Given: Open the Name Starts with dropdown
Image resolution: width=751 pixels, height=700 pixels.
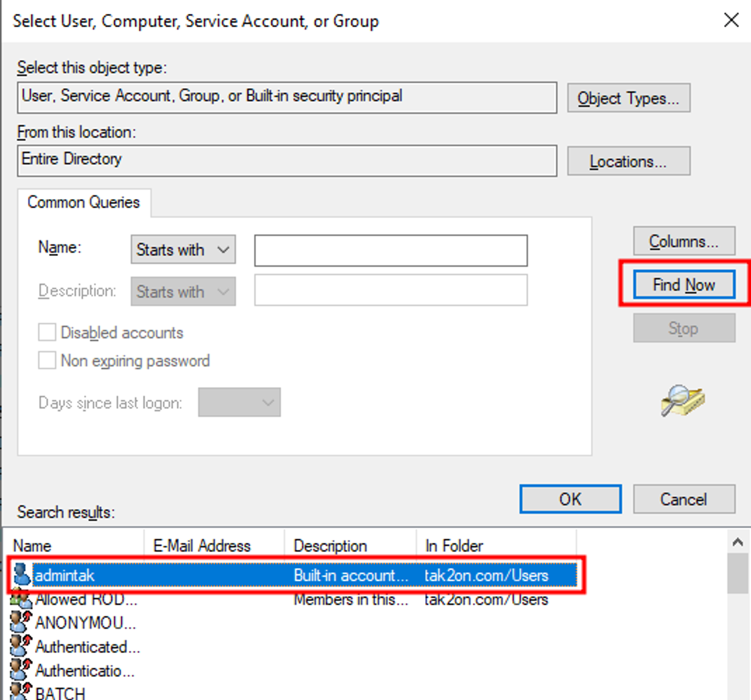Looking at the screenshot, I should [183, 250].
